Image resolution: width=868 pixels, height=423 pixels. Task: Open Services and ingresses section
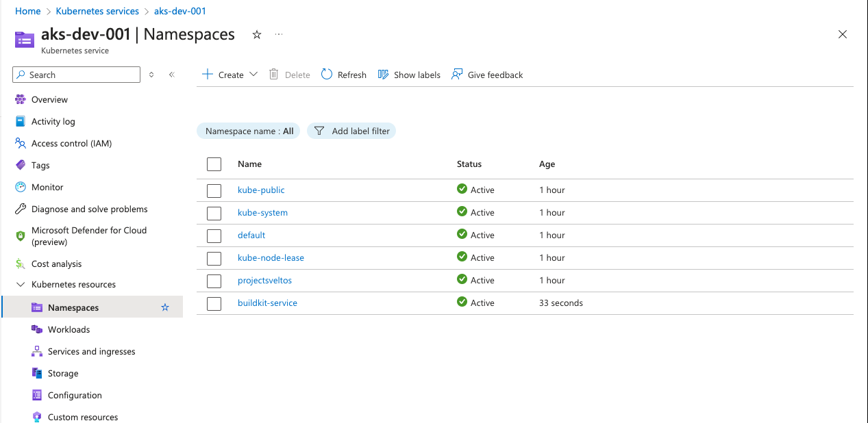91,351
